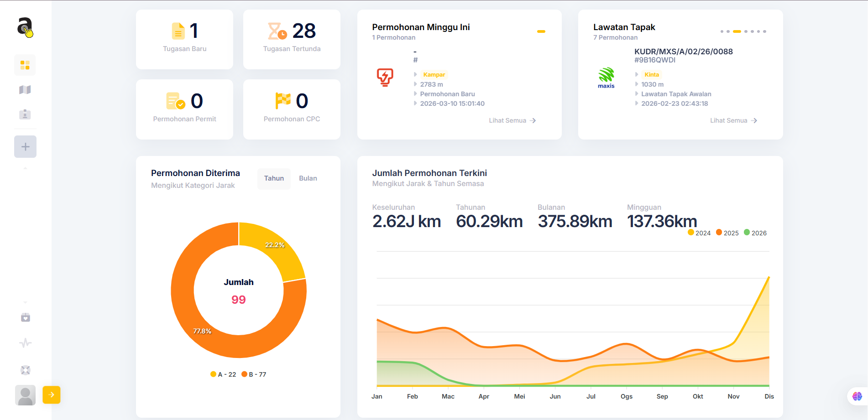The image size is (868, 420).
Task: Toggle the 2024 series in chart legend
Action: click(x=699, y=233)
